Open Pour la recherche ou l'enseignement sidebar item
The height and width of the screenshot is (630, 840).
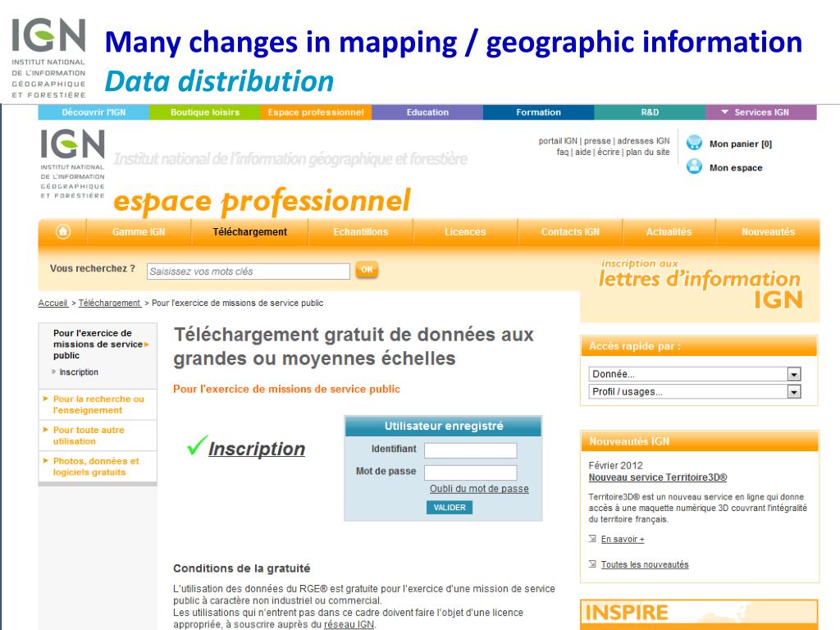point(98,404)
